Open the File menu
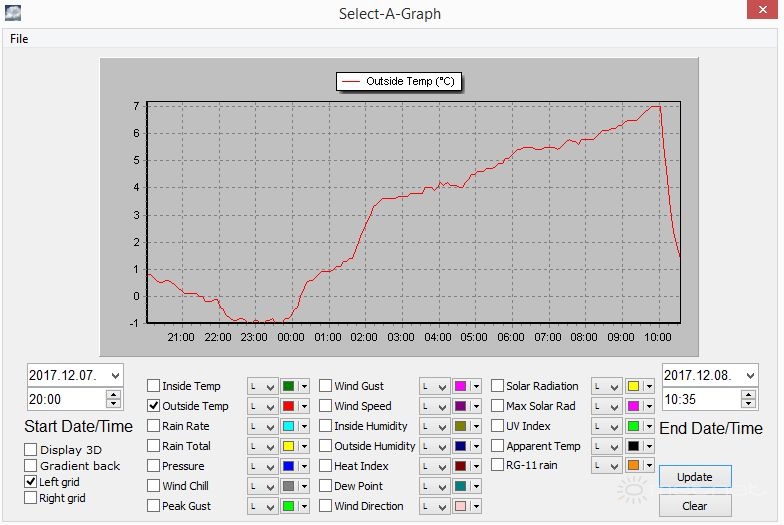The width and height of the screenshot is (784, 525). pyautogui.click(x=19, y=39)
